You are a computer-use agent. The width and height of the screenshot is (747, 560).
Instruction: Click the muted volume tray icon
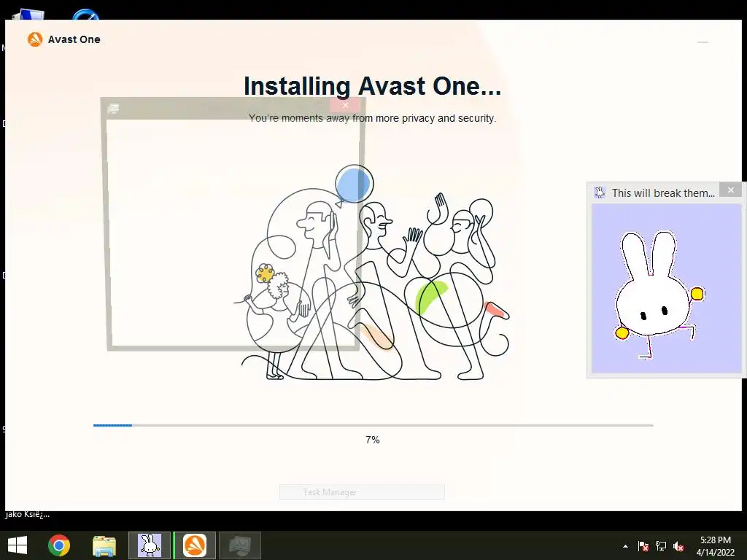(x=678, y=546)
